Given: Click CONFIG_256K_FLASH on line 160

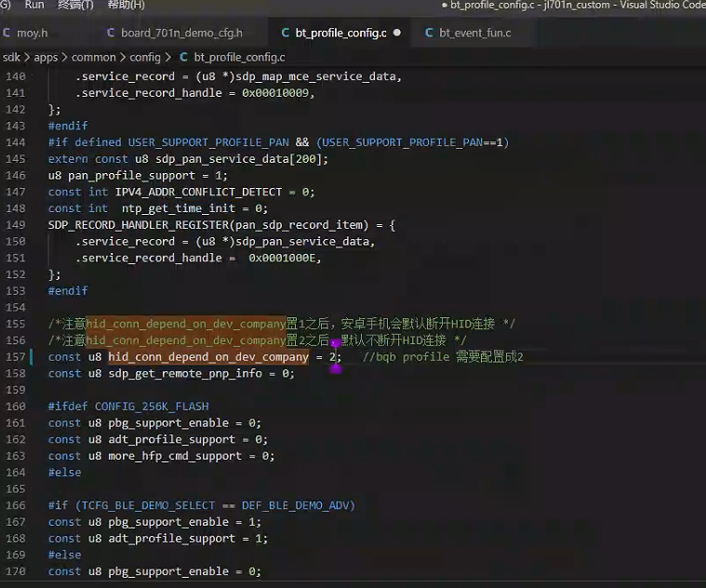Looking at the screenshot, I should (x=152, y=406).
